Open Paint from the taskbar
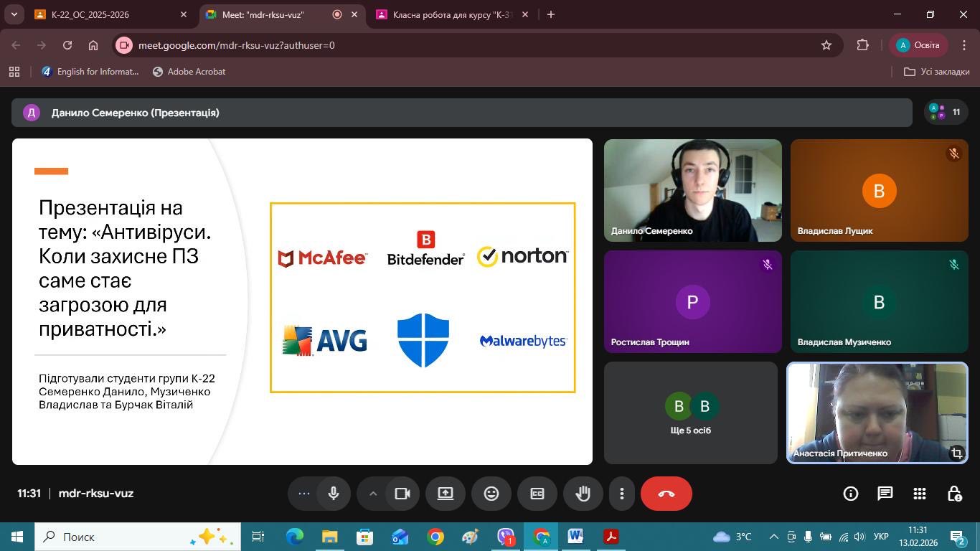 pyautogui.click(x=471, y=537)
